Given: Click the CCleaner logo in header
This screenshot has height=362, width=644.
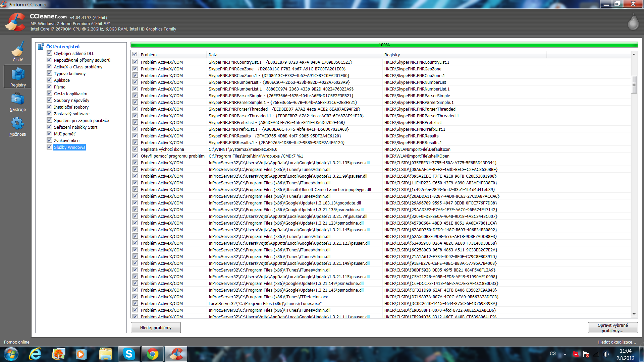Looking at the screenshot, I should point(15,22).
